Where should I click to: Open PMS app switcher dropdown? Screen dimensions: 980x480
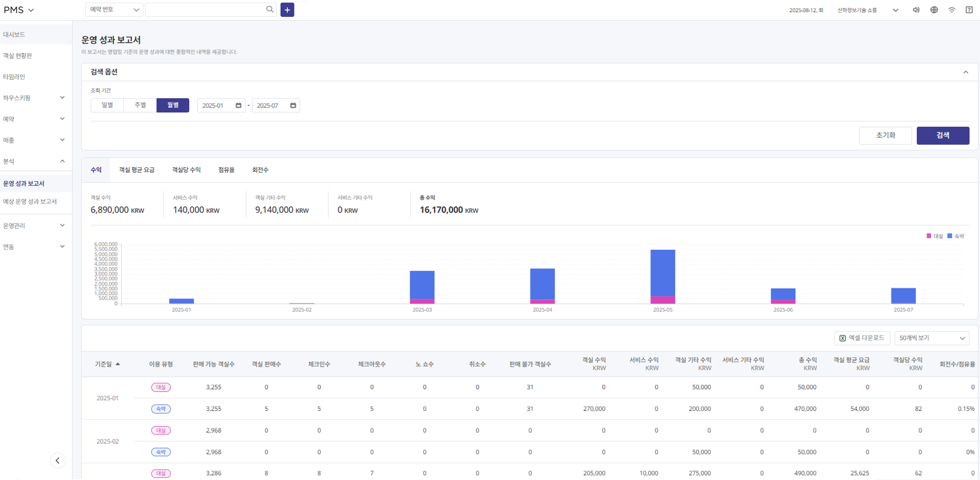coord(19,10)
